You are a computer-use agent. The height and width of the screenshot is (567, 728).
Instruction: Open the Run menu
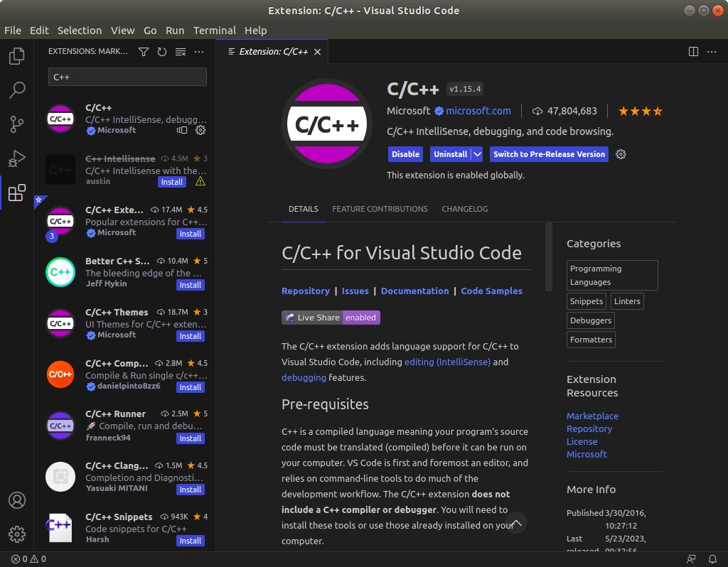coord(175,30)
